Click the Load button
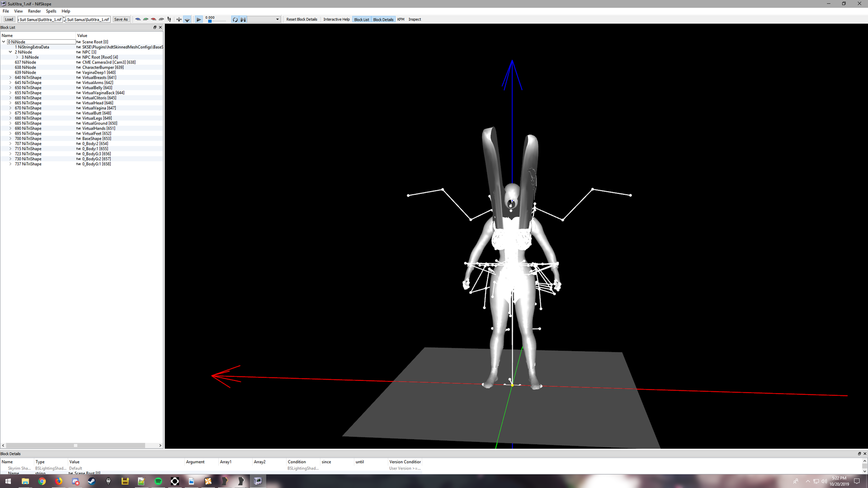This screenshot has height=488, width=868. [x=9, y=19]
